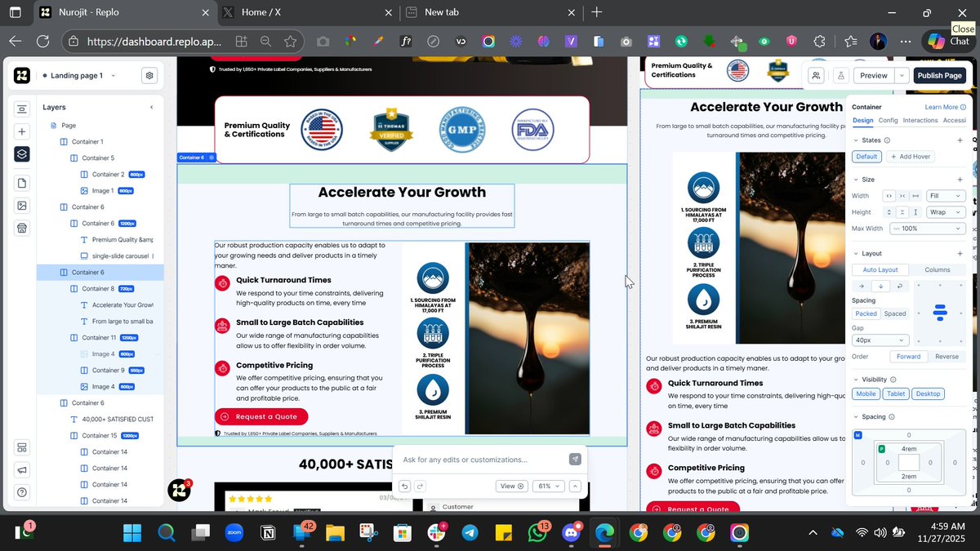Click the plus icon to add an element

(21, 131)
